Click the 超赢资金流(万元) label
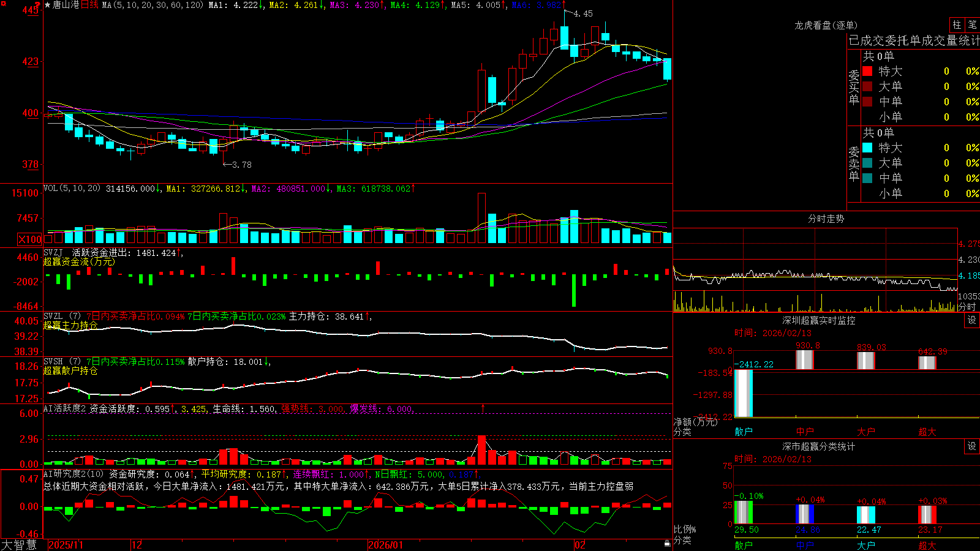The height and width of the screenshot is (551, 980). pos(79,261)
